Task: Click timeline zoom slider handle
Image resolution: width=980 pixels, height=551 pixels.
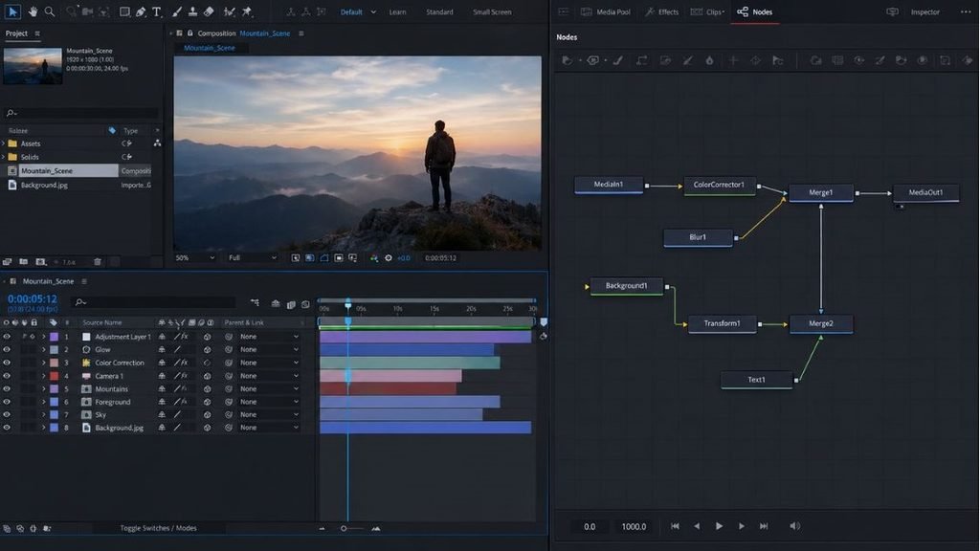Action: point(344,528)
